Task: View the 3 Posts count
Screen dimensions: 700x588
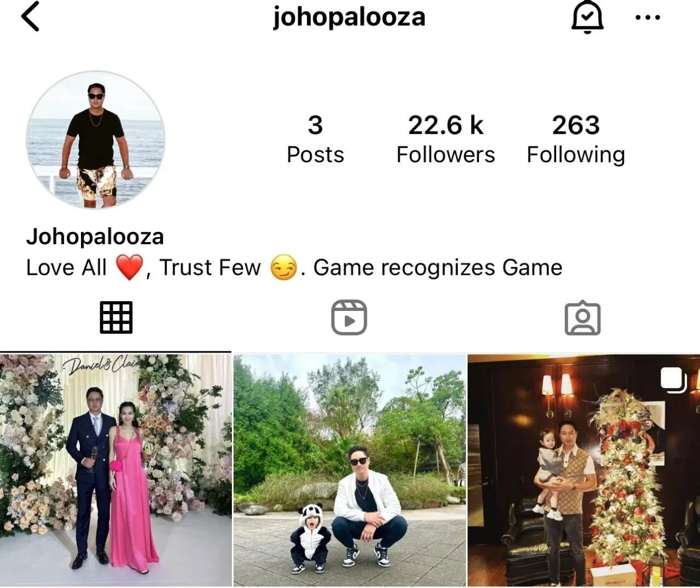Action: tap(316, 139)
